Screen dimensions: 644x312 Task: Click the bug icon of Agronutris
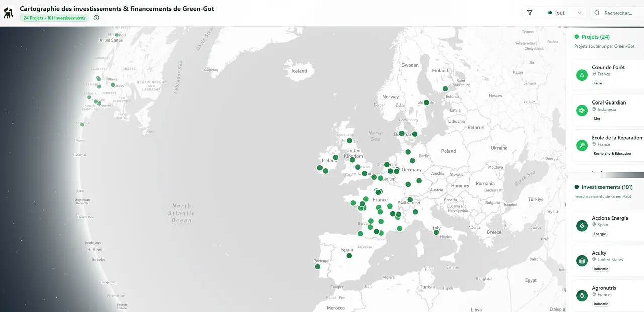click(582, 296)
